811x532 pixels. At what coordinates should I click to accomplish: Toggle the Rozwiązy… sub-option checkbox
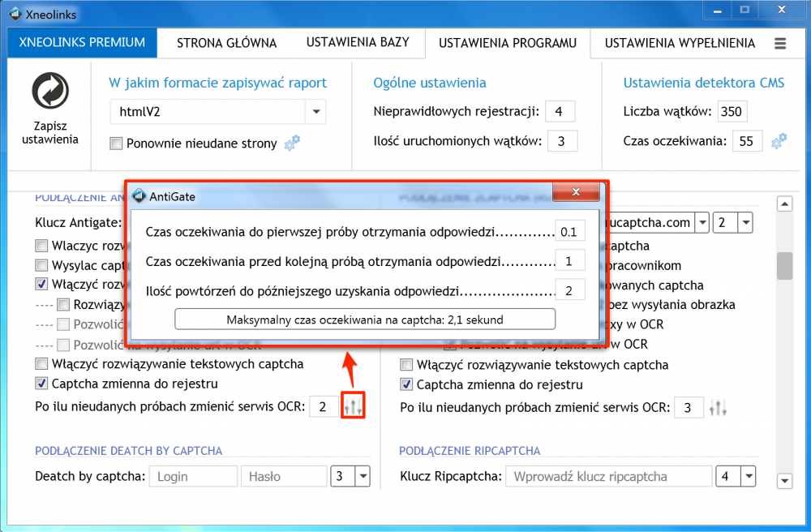click(63, 304)
